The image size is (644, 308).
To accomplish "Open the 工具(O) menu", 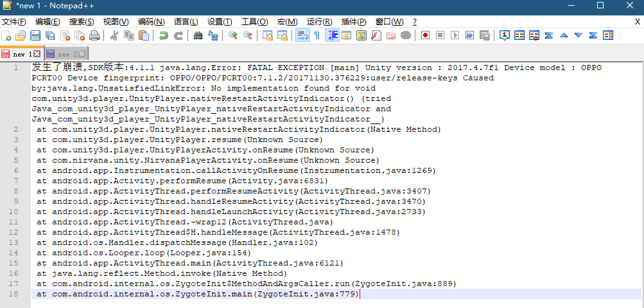I will 255,22.
